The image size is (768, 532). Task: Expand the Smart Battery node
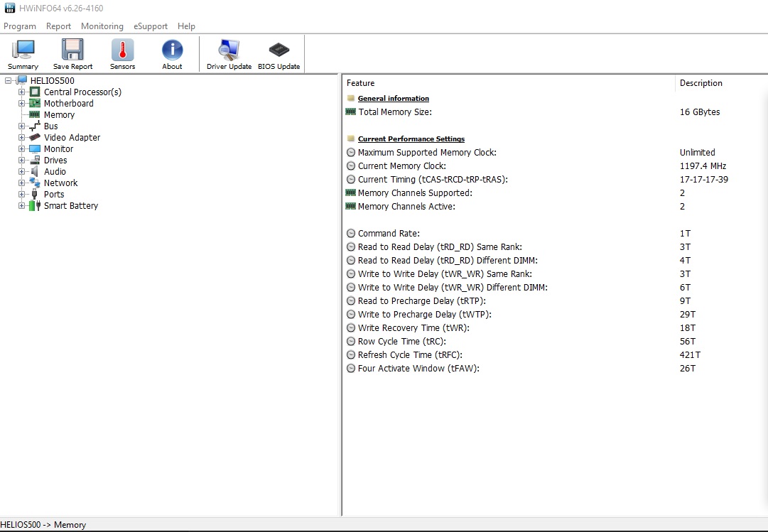tap(21, 206)
